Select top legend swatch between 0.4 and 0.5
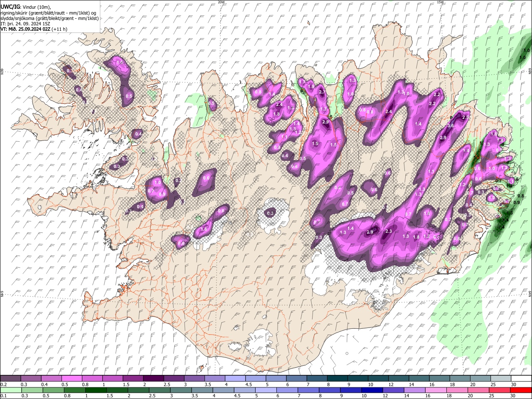The image size is (532, 399). coord(51,379)
